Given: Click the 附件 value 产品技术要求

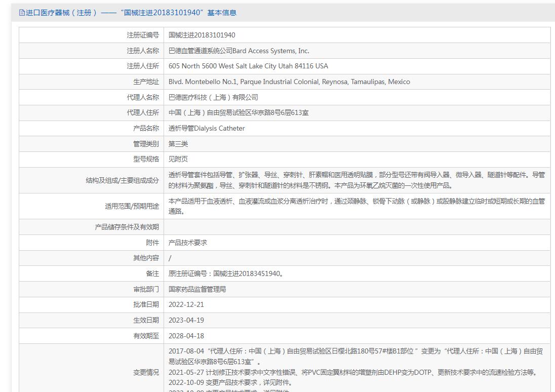Looking at the screenshot, I should point(187,243).
